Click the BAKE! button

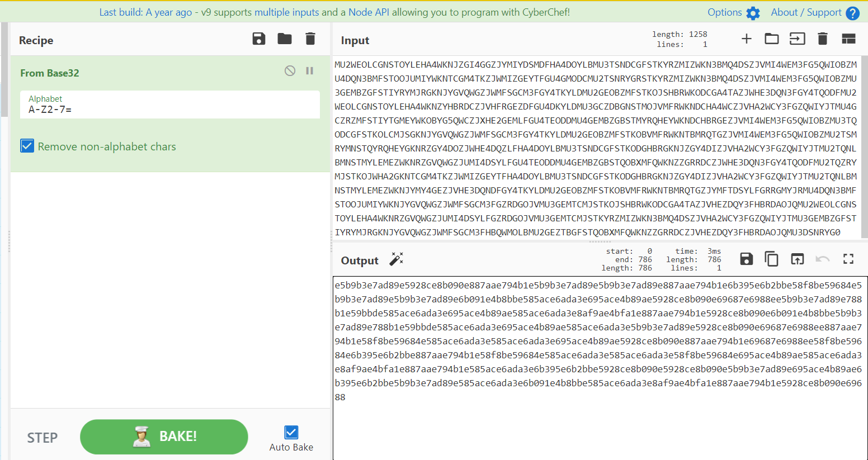click(x=164, y=437)
